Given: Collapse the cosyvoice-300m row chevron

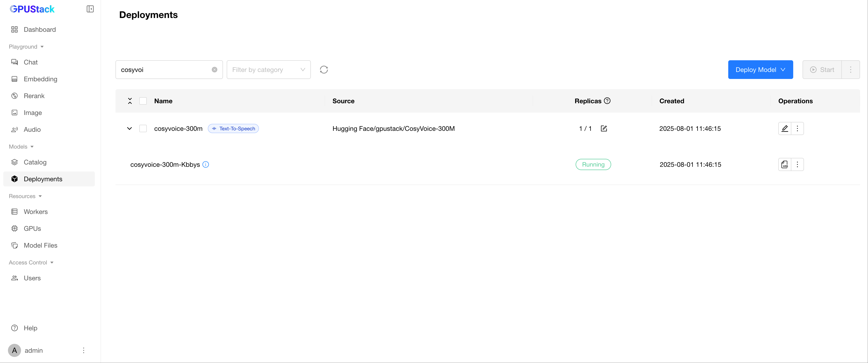Looking at the screenshot, I should 129,129.
